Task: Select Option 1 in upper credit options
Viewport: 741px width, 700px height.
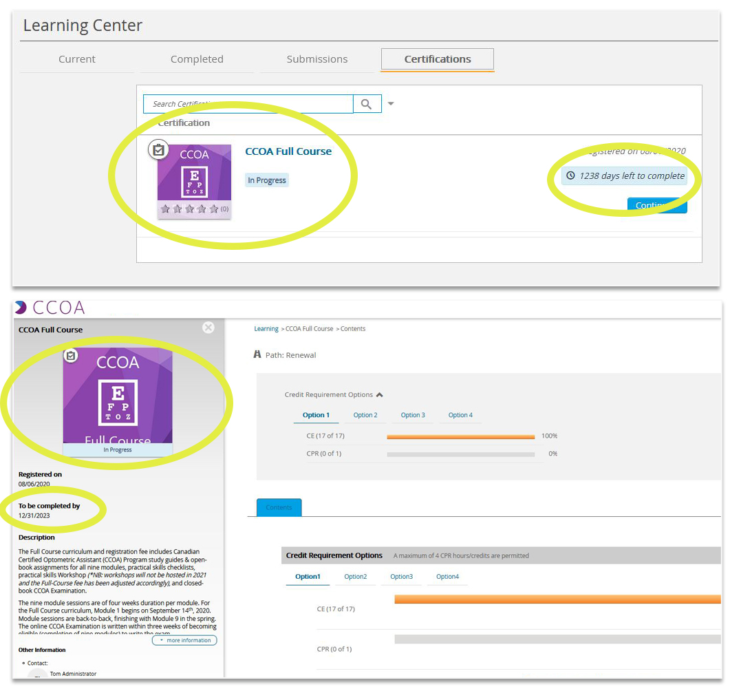Action: click(316, 415)
